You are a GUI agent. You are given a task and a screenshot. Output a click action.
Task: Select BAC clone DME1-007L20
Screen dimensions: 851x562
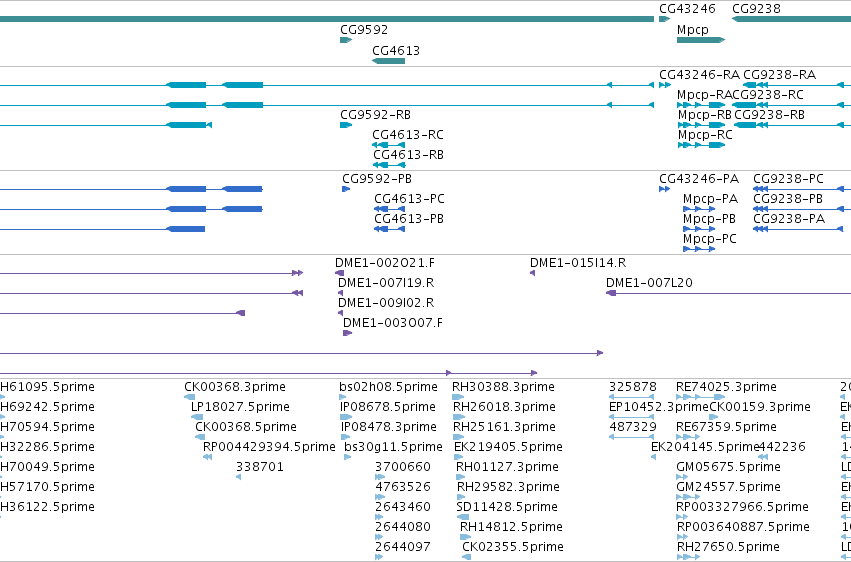649,283
